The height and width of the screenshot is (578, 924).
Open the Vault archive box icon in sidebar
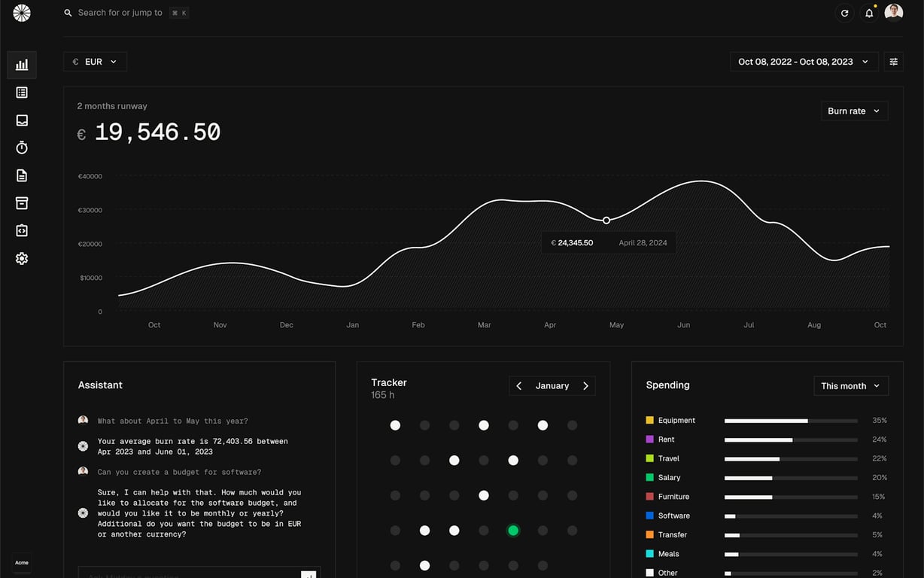tap(22, 203)
